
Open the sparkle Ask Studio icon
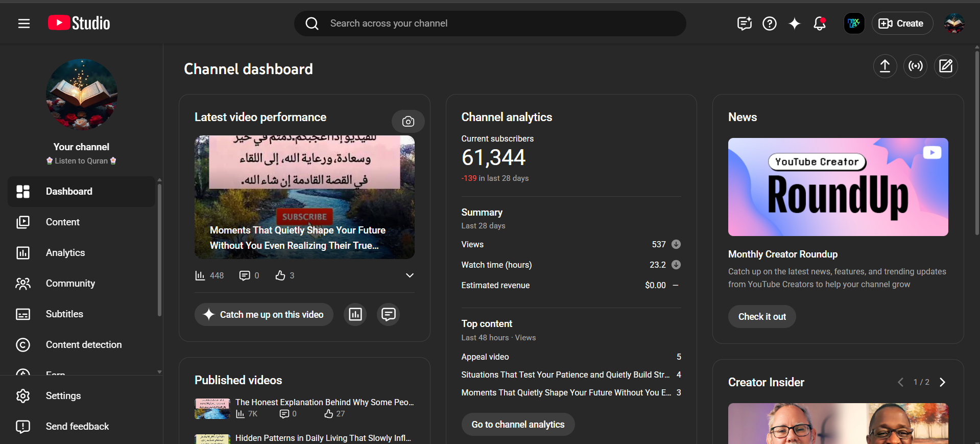795,24
